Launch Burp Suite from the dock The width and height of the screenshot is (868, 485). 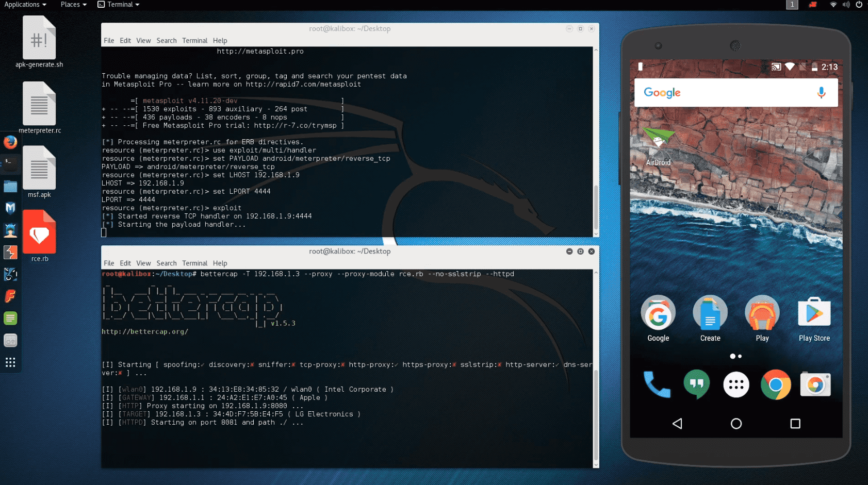tap(10, 253)
